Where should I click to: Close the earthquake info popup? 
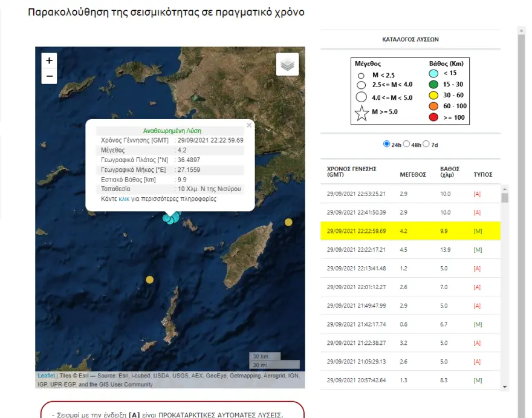point(248,126)
